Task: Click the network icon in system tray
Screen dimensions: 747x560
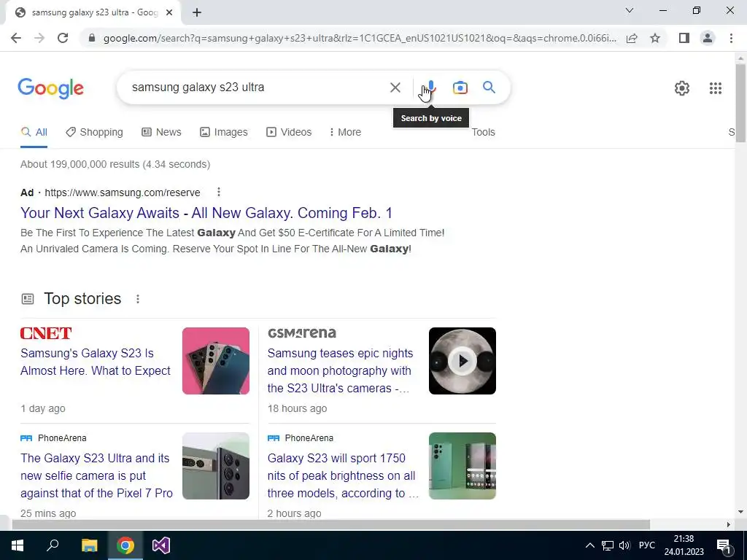Action: (x=608, y=545)
